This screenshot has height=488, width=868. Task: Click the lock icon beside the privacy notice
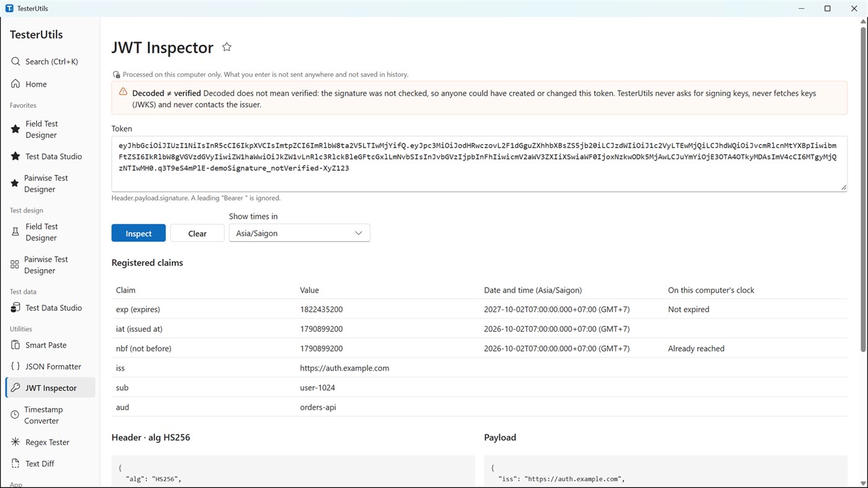coord(116,74)
